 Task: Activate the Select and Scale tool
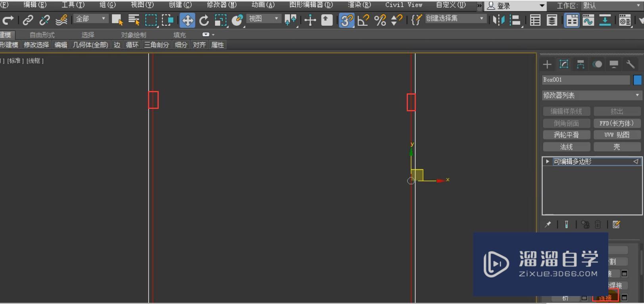click(221, 20)
